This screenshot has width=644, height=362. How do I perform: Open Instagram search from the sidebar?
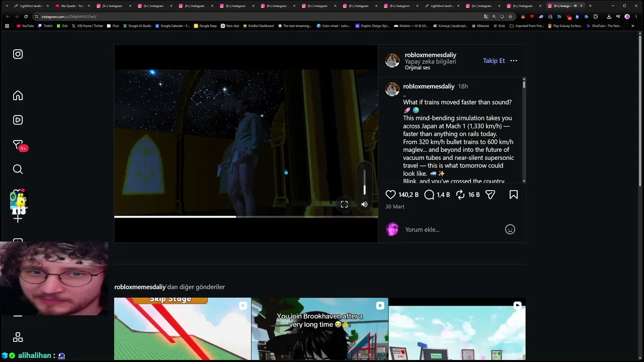18,169
